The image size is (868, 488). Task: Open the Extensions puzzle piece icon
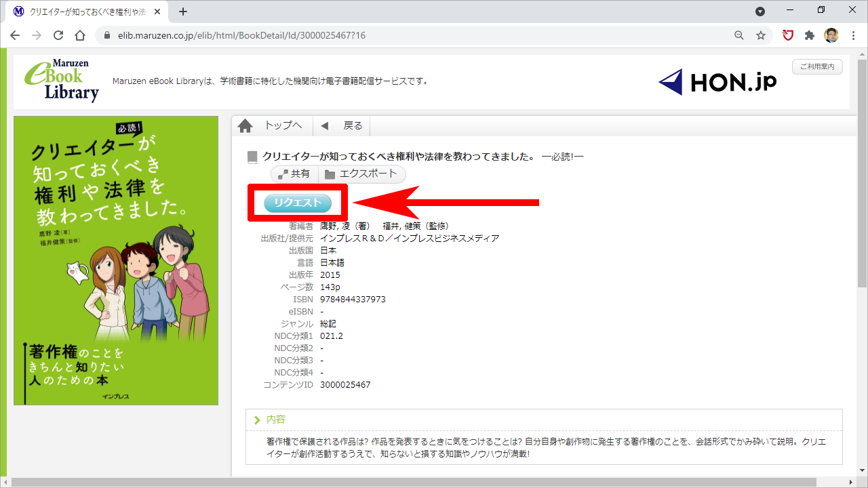pos(810,35)
